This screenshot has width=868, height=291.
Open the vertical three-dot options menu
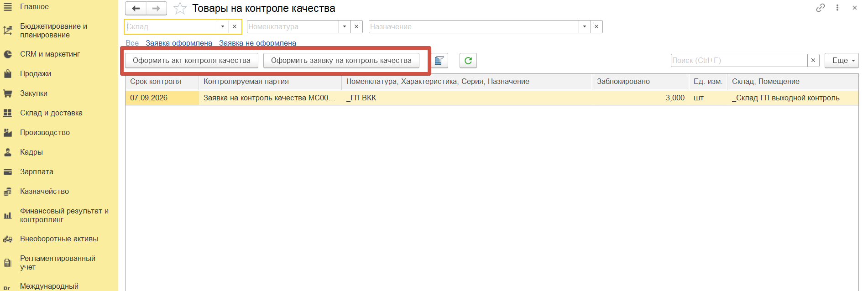(x=837, y=8)
